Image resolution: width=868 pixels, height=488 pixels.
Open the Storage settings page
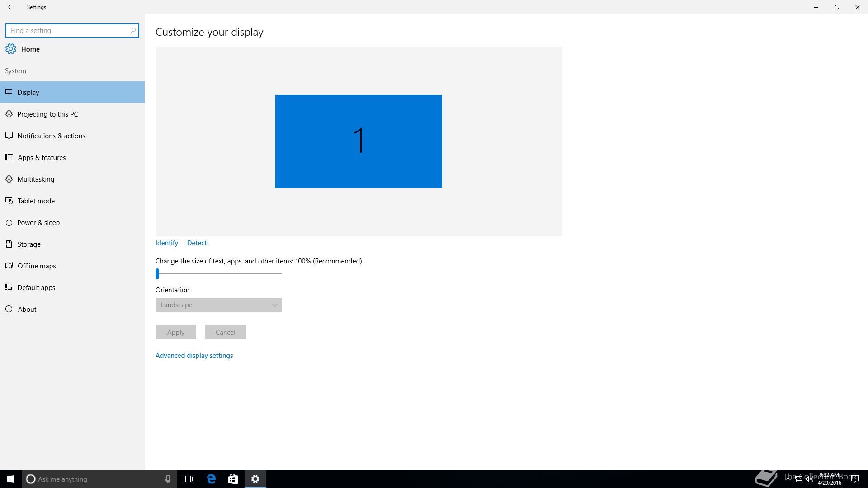click(x=72, y=244)
